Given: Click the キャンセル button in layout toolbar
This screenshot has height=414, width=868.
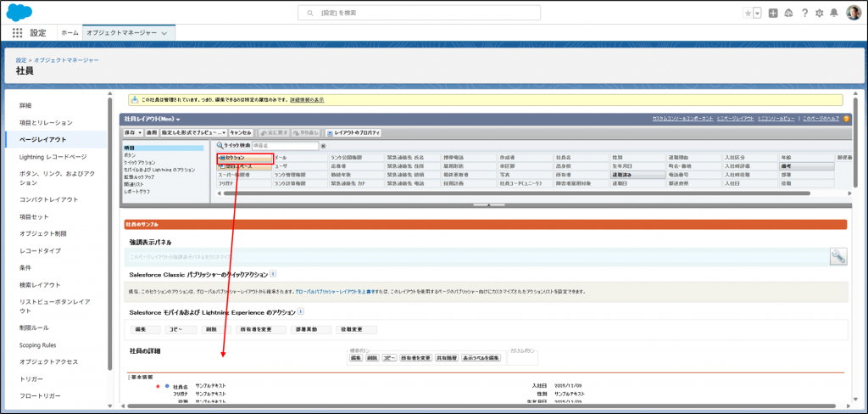Looking at the screenshot, I should pyautogui.click(x=241, y=133).
